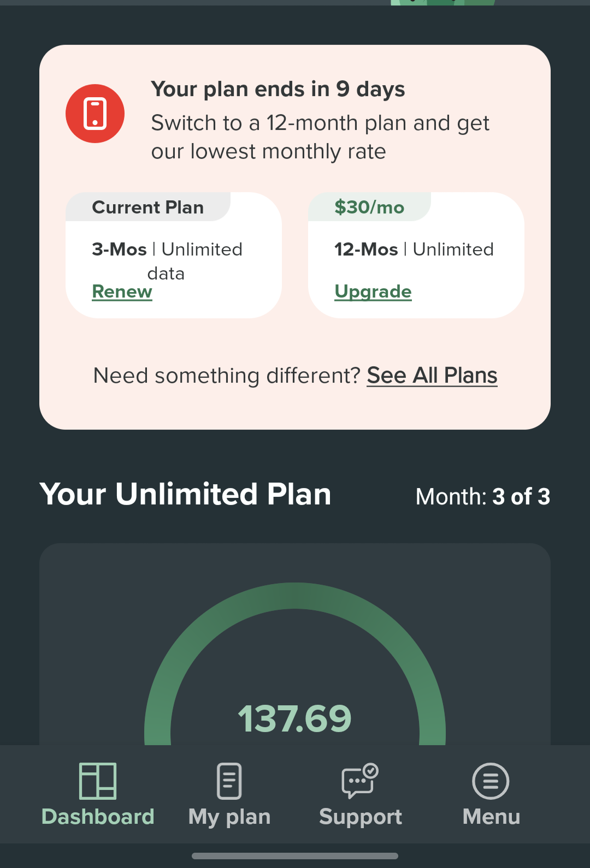Tap the Month: 3 of 3 indicator

pos(482,497)
